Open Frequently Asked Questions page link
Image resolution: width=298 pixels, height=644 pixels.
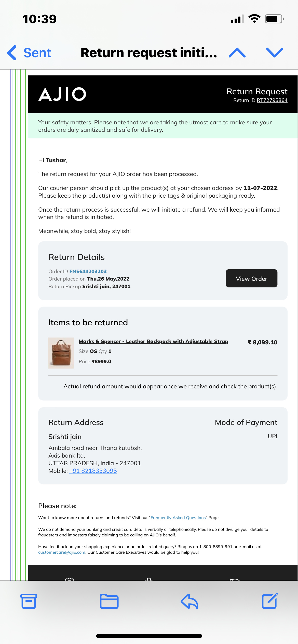178,518
